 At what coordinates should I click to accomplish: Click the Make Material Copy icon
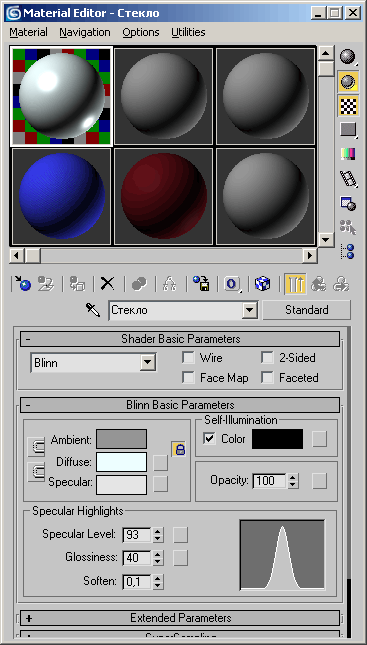[139, 284]
